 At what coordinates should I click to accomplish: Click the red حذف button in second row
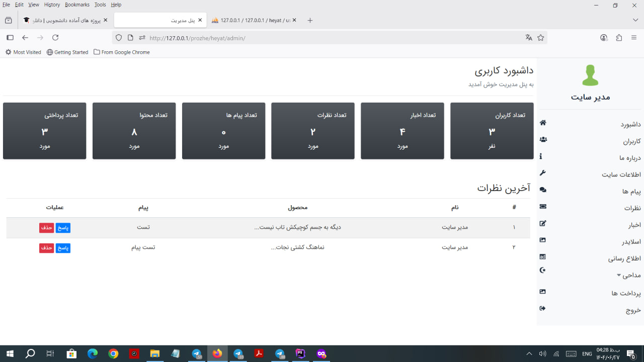click(x=46, y=248)
